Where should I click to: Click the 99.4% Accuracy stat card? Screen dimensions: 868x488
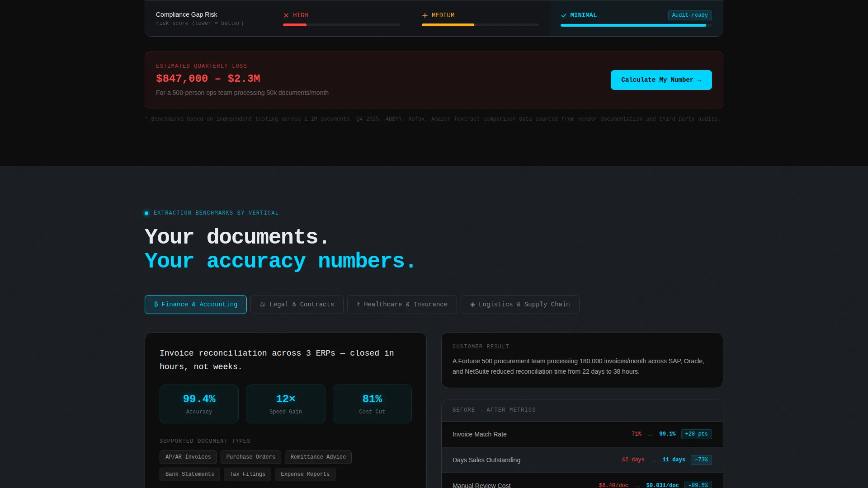click(x=199, y=404)
